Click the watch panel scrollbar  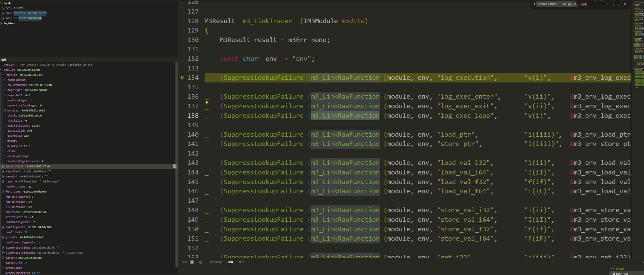[176, 165]
